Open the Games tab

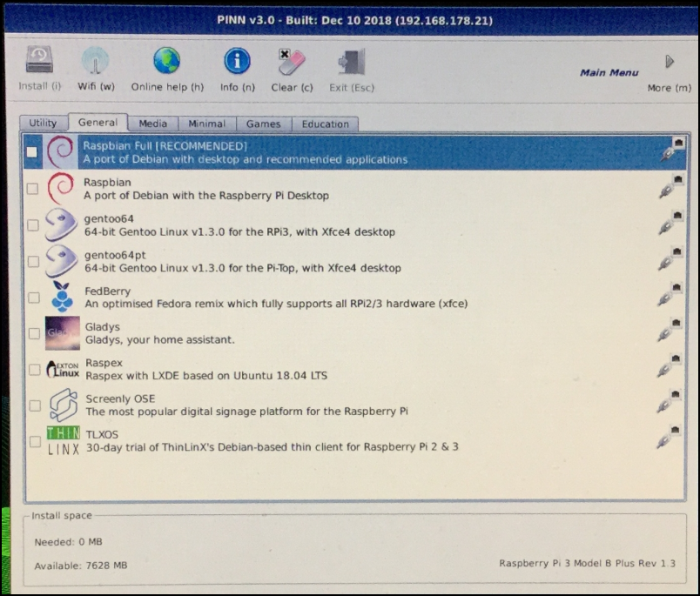pyautogui.click(x=264, y=124)
